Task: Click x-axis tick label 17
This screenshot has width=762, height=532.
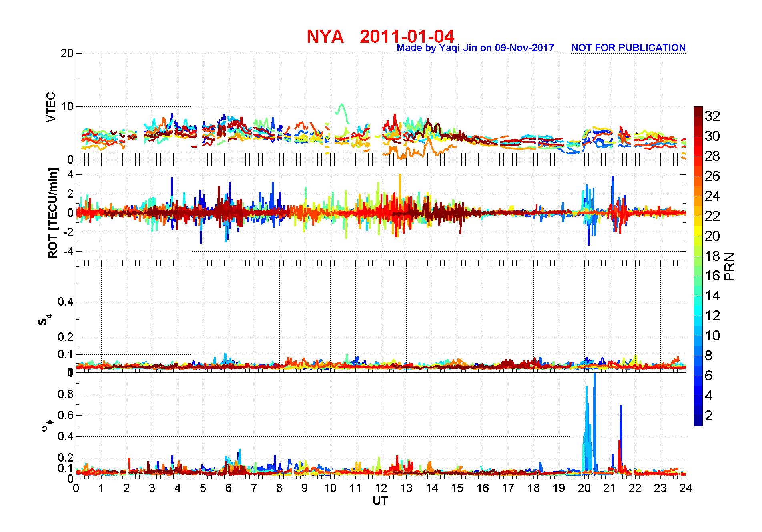Action: [x=508, y=488]
